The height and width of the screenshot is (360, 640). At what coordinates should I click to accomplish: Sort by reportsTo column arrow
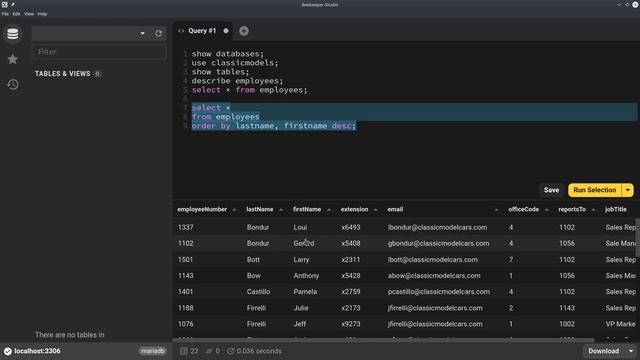click(x=593, y=210)
